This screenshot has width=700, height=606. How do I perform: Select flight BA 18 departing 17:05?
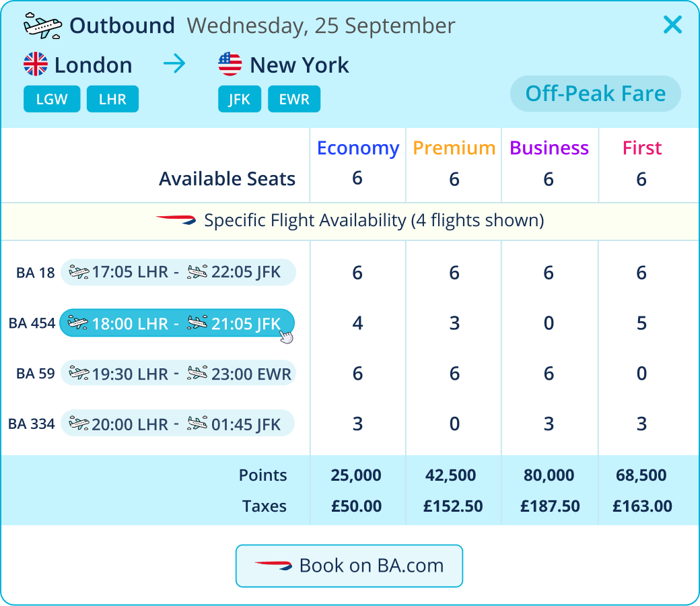tap(178, 273)
